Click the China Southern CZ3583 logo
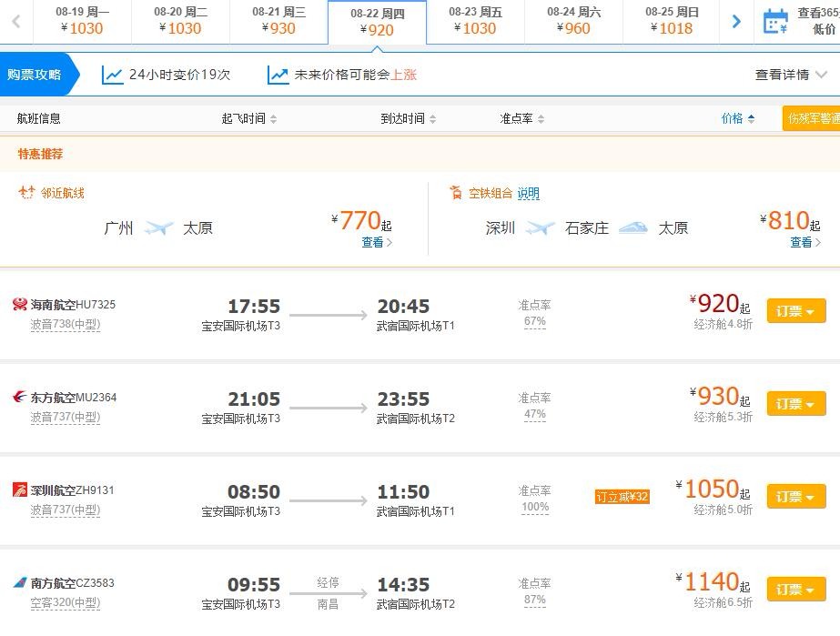The height and width of the screenshot is (636, 840). click(20, 582)
